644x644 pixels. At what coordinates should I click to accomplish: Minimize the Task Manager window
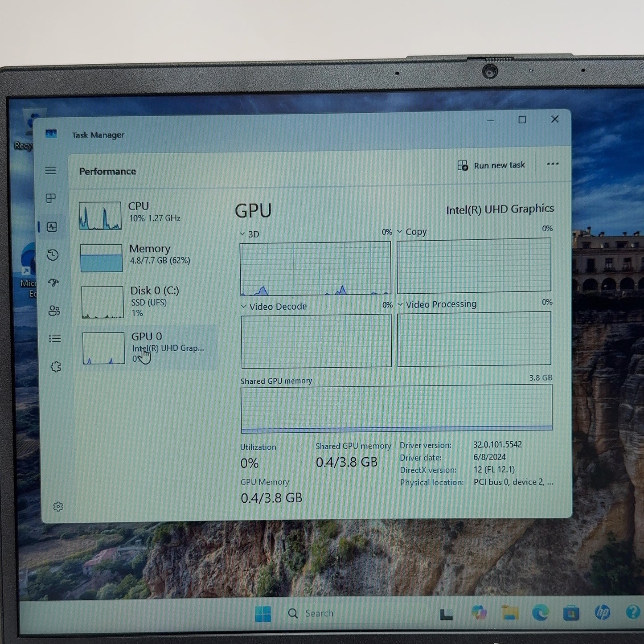point(490,120)
